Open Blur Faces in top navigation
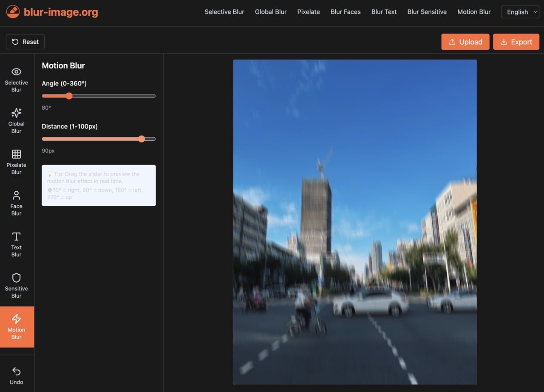Image resolution: width=544 pixels, height=392 pixels. coord(346,12)
